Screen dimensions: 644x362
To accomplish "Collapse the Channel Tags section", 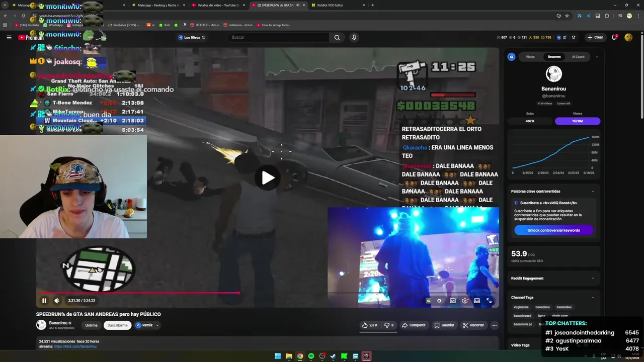I will pyautogui.click(x=593, y=298).
